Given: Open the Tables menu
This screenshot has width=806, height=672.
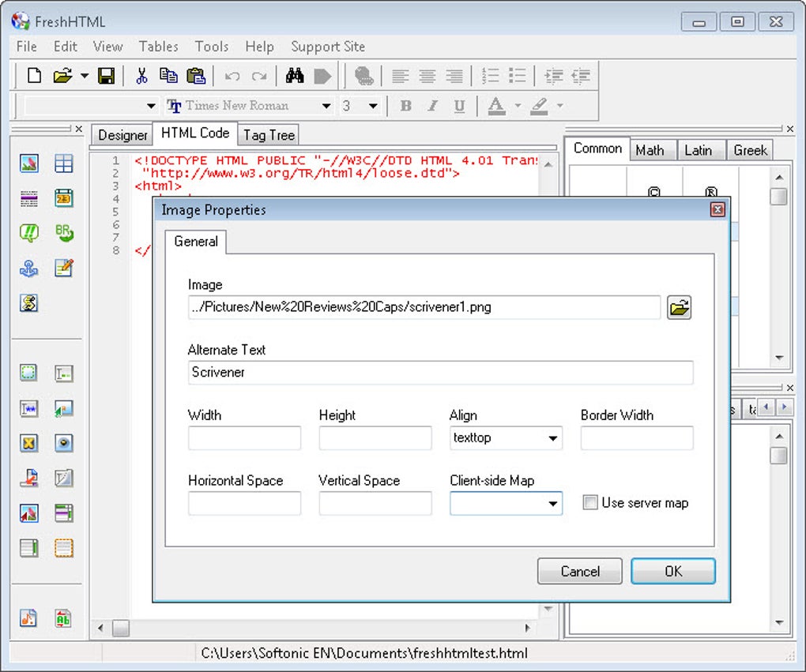Looking at the screenshot, I should [x=158, y=47].
